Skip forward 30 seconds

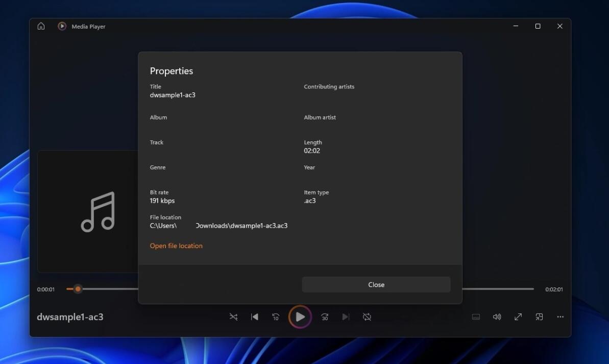point(324,317)
